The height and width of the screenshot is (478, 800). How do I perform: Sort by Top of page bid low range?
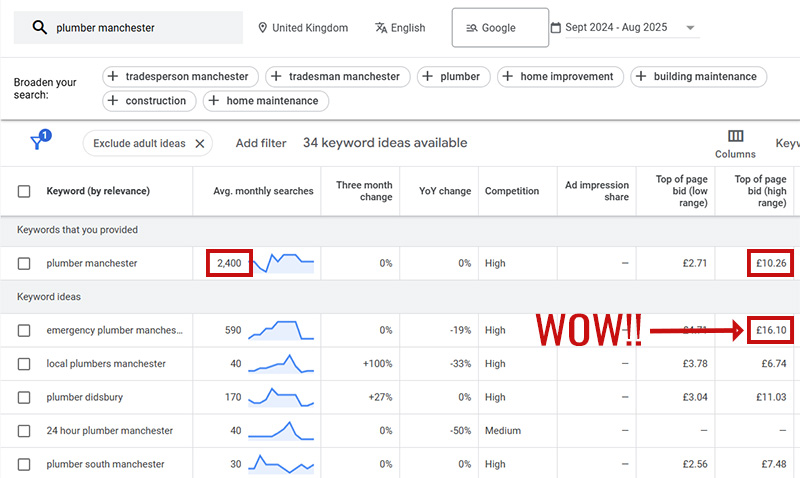point(682,191)
